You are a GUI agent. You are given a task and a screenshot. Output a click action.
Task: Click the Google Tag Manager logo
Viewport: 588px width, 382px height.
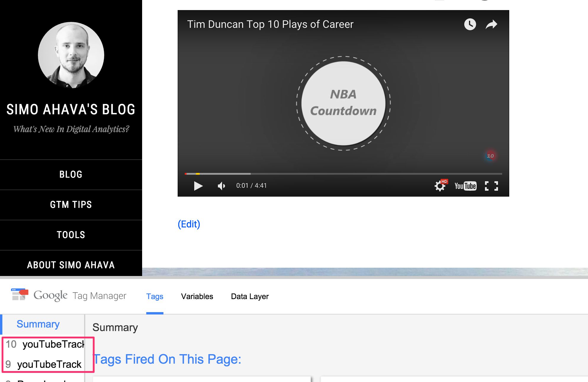tap(20, 295)
